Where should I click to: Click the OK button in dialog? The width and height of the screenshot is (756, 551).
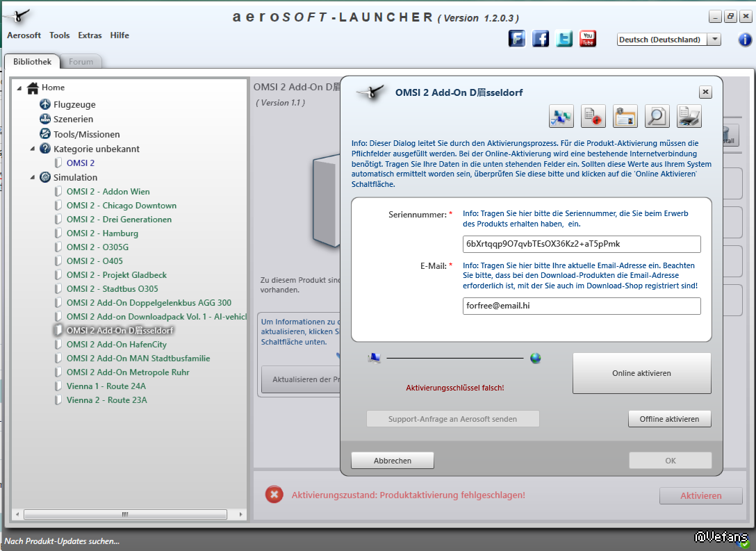click(x=670, y=461)
